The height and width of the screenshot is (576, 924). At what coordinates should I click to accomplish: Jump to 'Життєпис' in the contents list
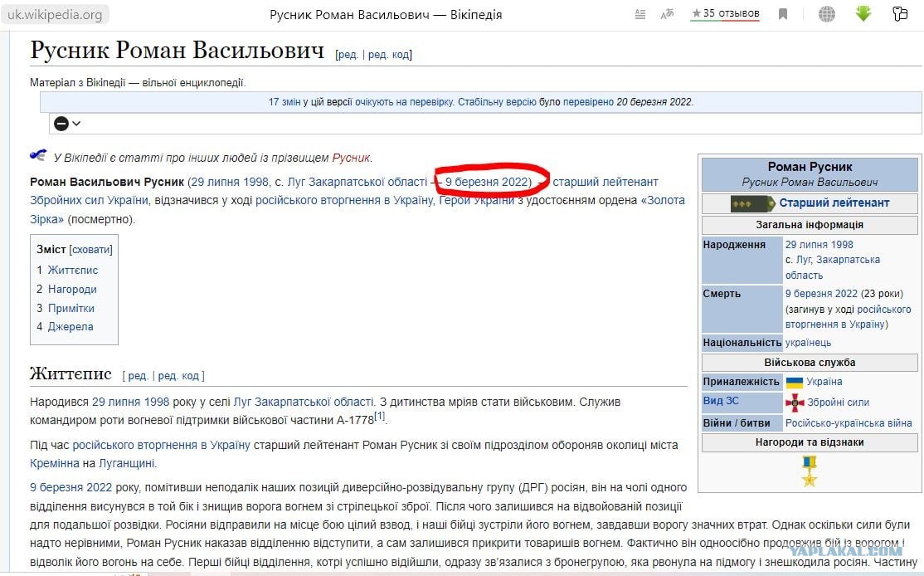73,271
